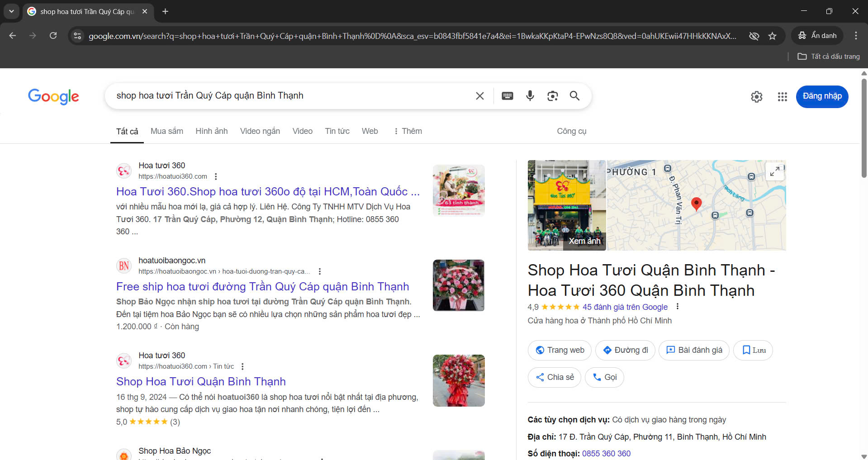This screenshot has height=460, width=868.
Task: Clear the search query with X
Action: [480, 96]
